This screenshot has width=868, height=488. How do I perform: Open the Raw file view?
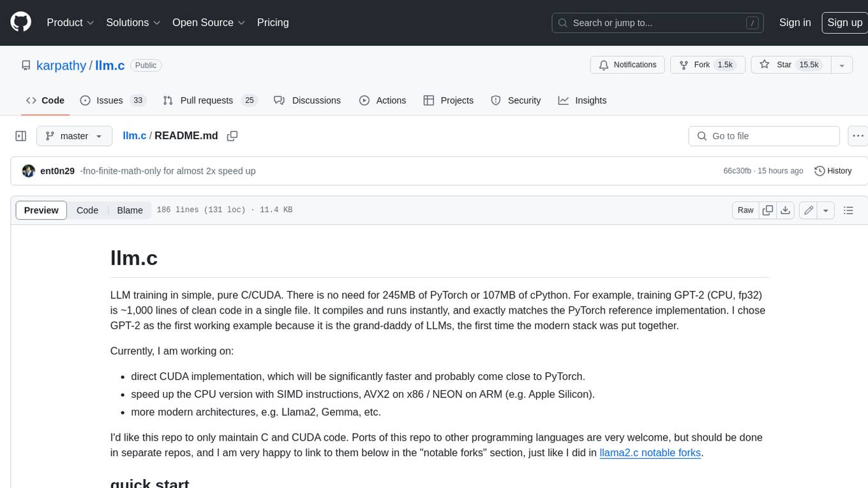tap(745, 210)
